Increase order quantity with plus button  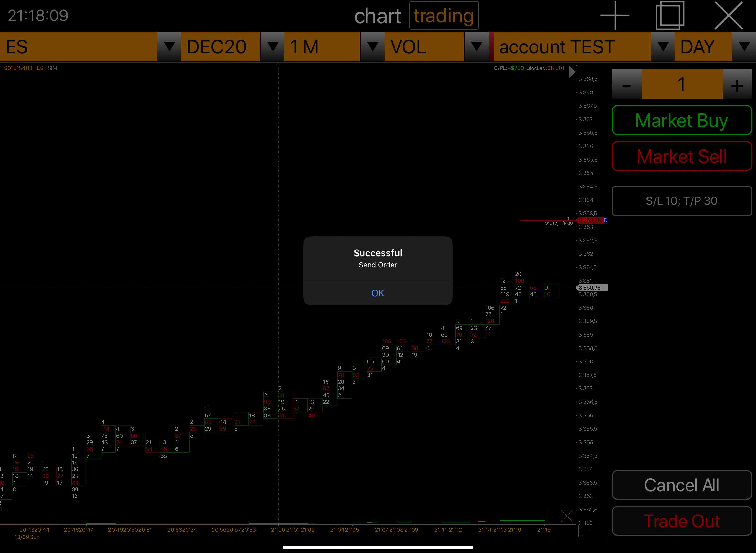click(x=737, y=84)
